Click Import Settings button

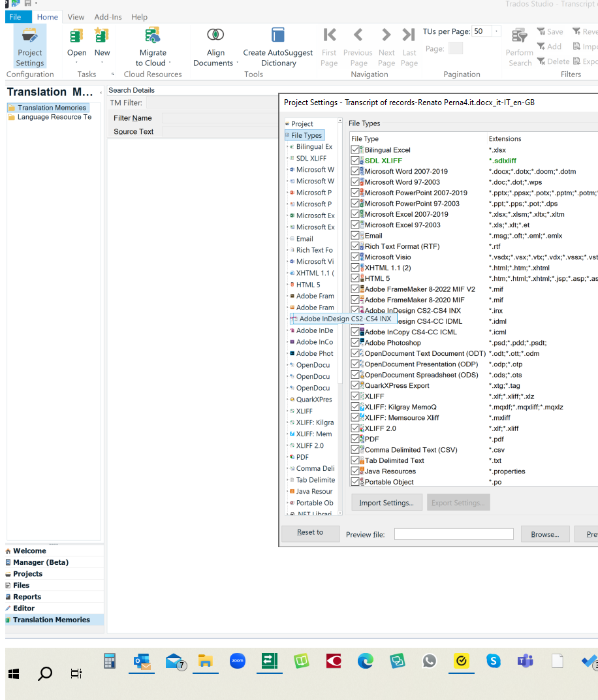pos(386,503)
